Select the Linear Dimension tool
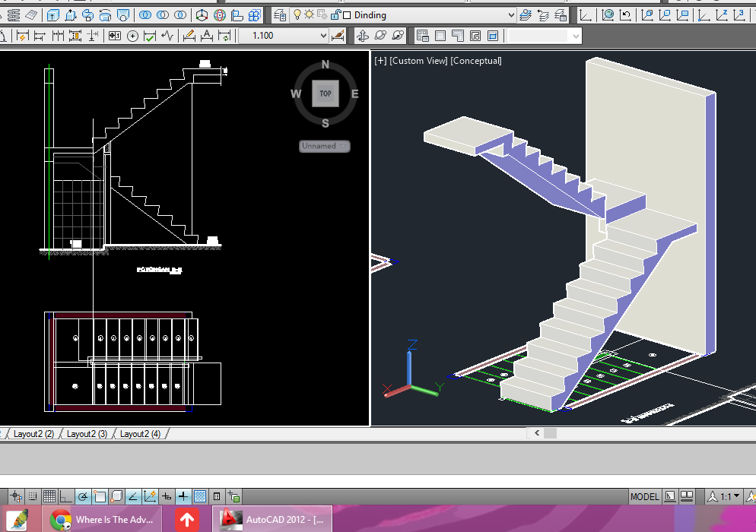Viewport: 756px width, 532px height. coord(4,35)
